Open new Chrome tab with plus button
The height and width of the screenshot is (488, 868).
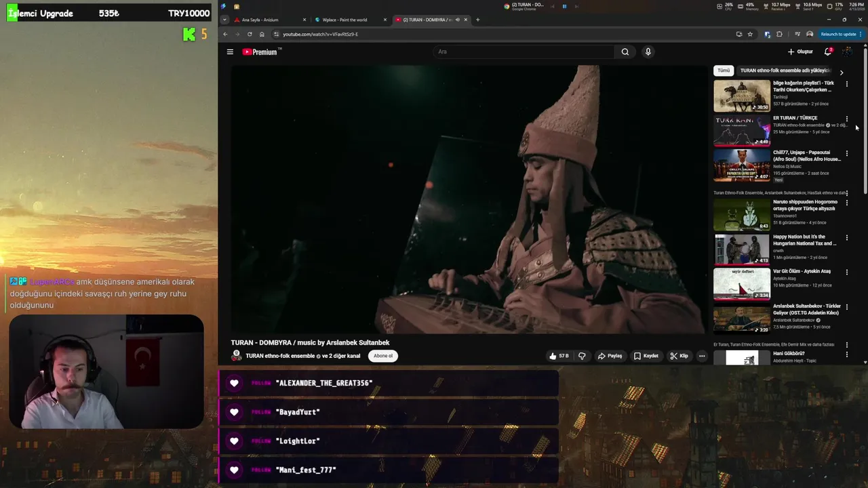tap(477, 20)
